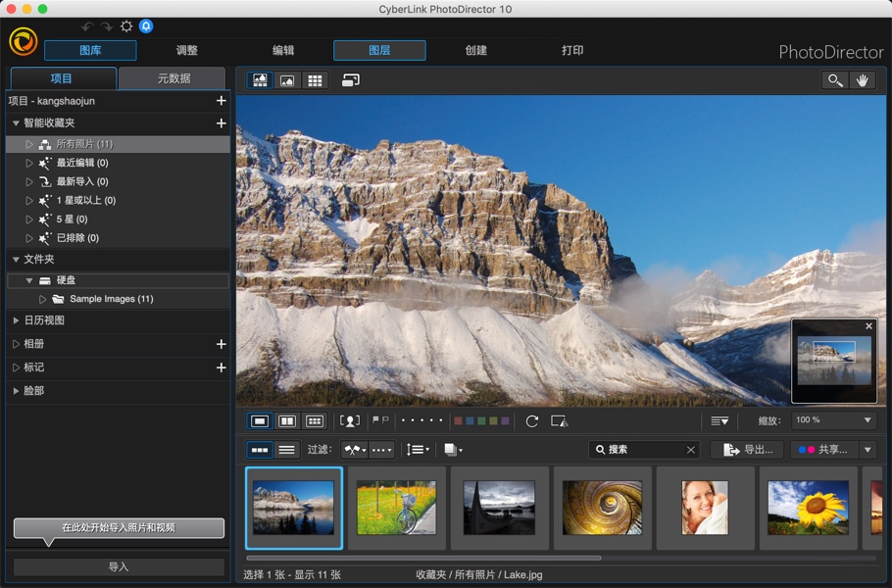
Task: Click the add watermark icon below the viewer
Action: pyautogui.click(x=559, y=420)
